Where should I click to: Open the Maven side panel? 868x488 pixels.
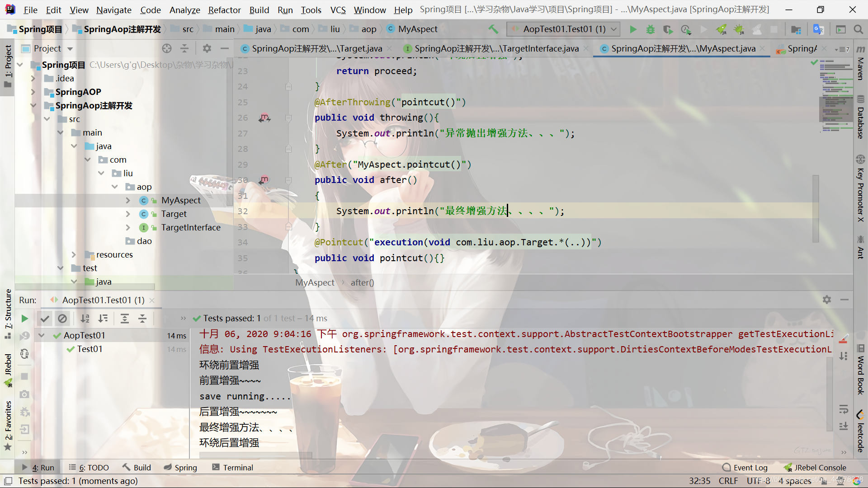point(861,63)
